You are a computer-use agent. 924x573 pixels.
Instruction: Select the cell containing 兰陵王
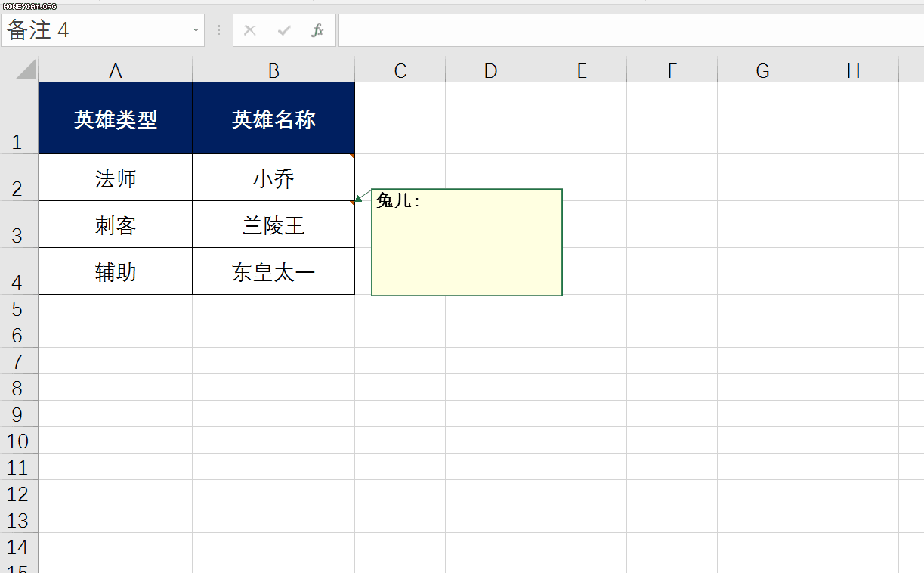pyautogui.click(x=273, y=225)
